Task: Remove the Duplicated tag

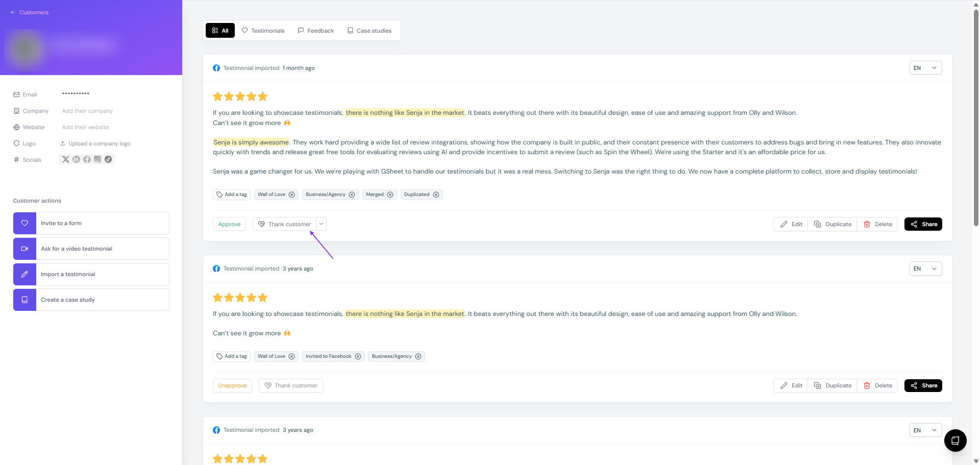Action: click(x=436, y=194)
